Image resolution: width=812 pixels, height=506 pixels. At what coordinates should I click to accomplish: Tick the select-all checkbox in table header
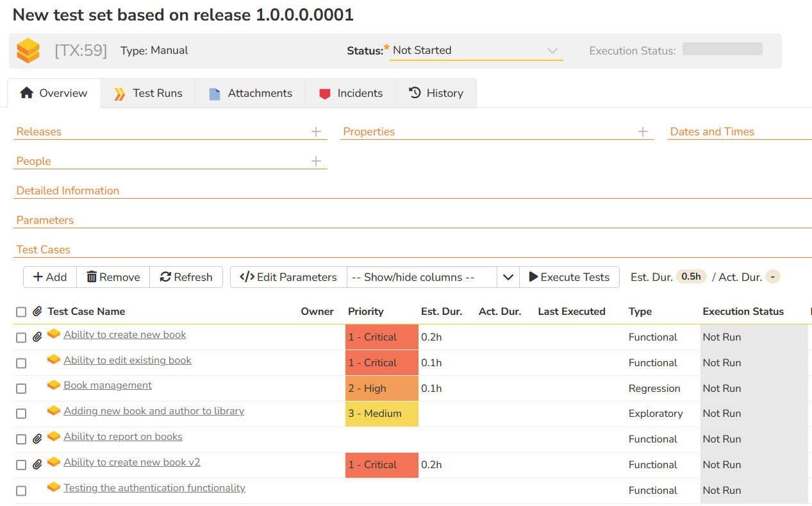(21, 312)
